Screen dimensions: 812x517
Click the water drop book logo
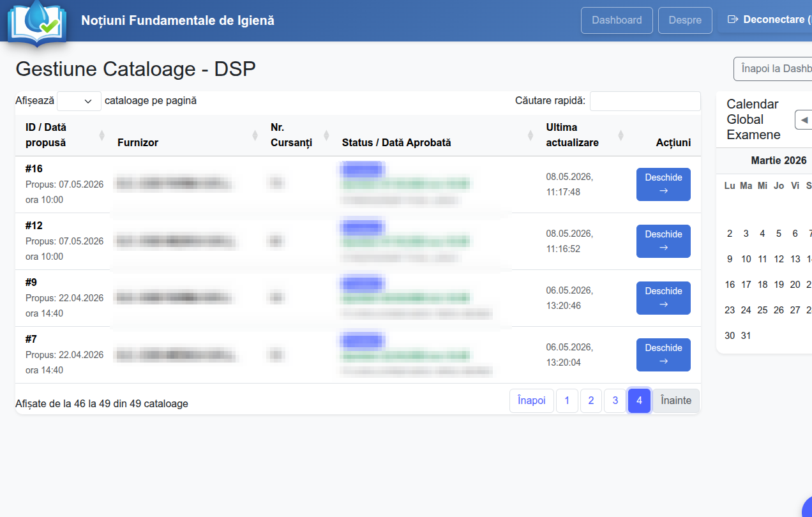[x=36, y=23]
